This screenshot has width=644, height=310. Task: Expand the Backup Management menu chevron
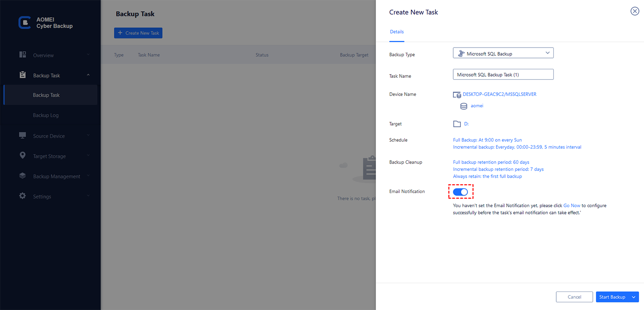pos(88,175)
